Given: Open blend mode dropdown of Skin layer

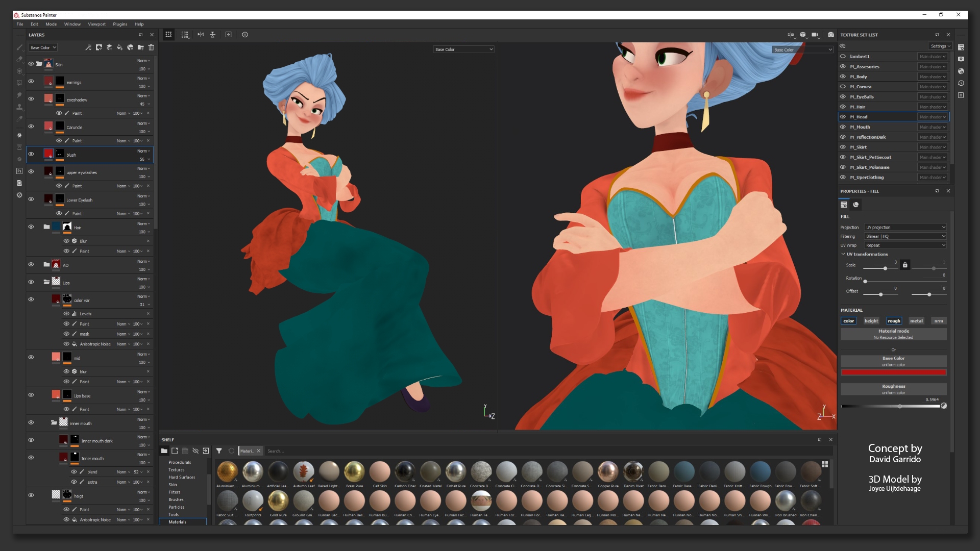Looking at the screenshot, I should (143, 61).
